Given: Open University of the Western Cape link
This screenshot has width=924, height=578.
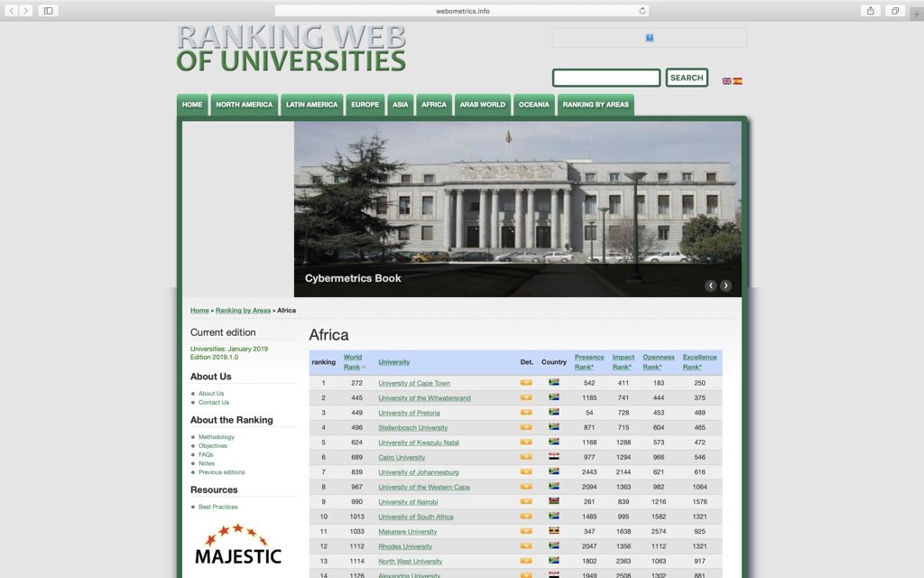Looking at the screenshot, I should pos(424,487).
